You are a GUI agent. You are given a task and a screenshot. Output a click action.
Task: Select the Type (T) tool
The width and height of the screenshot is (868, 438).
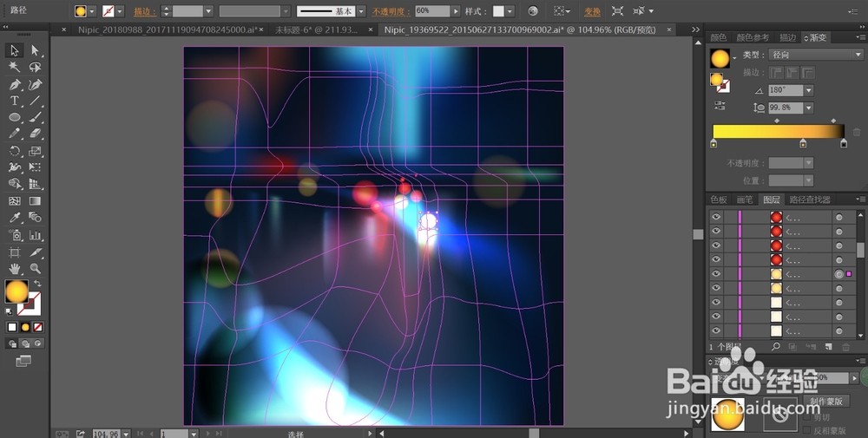click(15, 101)
